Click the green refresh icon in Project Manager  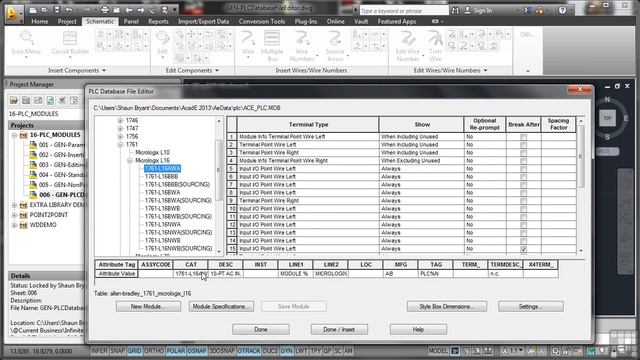[x=50, y=100]
